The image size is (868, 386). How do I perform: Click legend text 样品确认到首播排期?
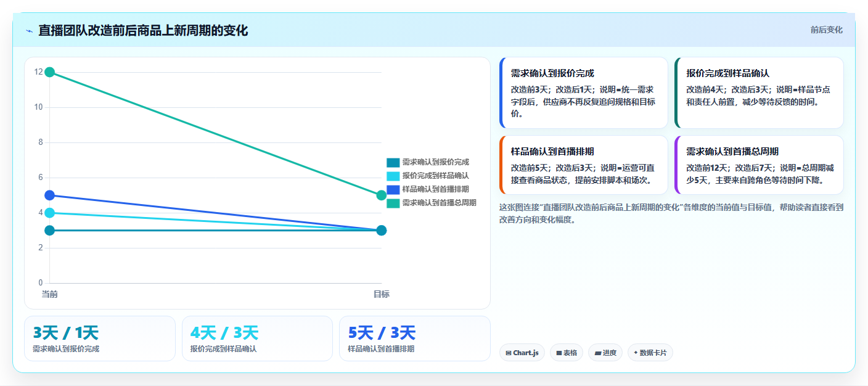coord(436,189)
